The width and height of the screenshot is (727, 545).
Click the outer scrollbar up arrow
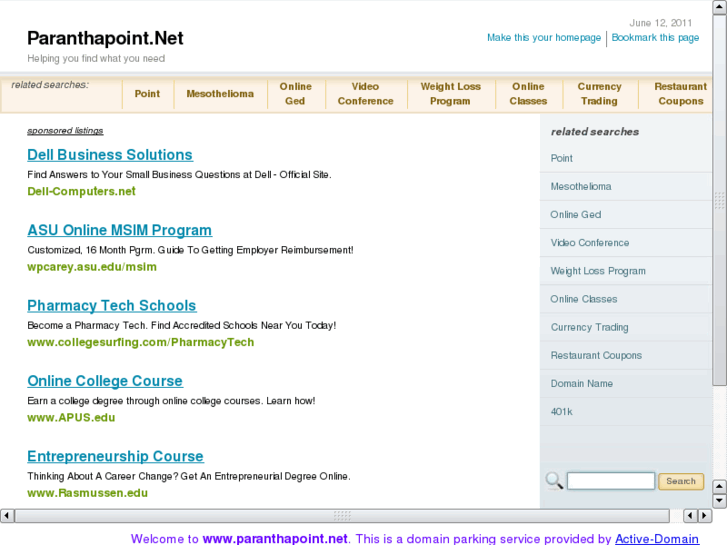tap(720, 7)
